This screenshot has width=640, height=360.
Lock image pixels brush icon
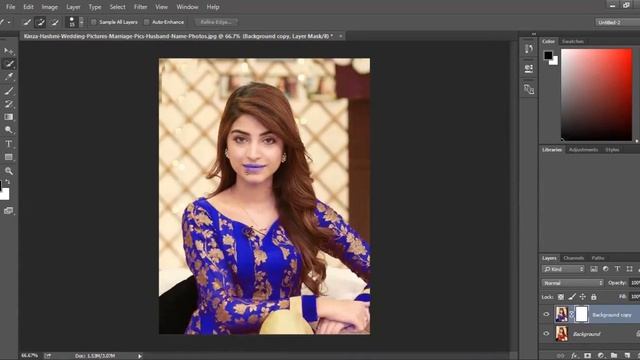pyautogui.click(x=572, y=297)
